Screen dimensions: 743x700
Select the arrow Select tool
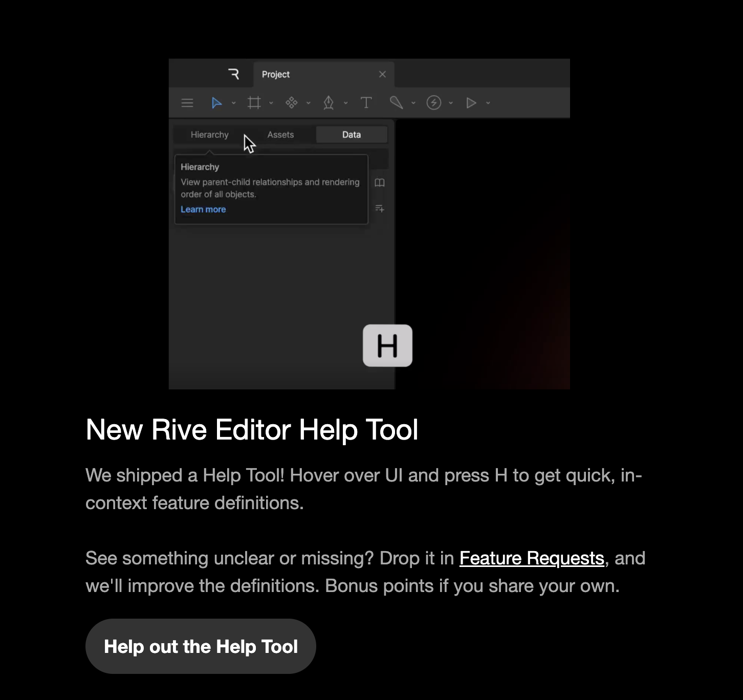[x=216, y=103]
